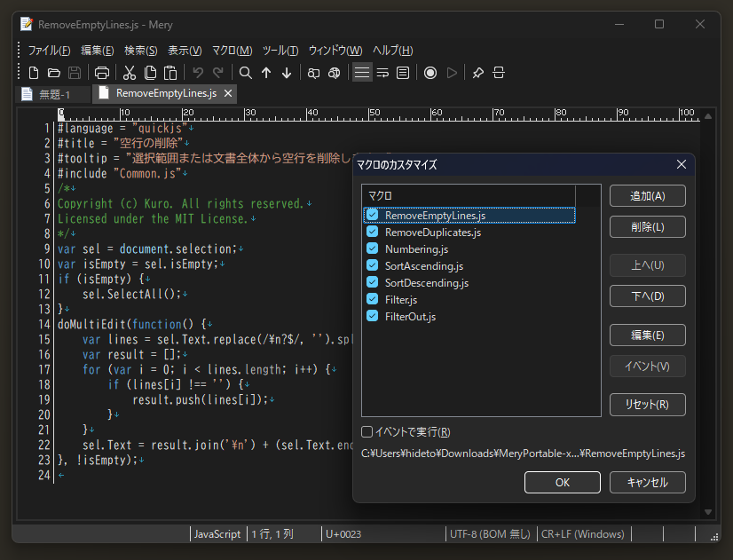The image size is (733, 560).
Task: Switch to the 無題-1 tab
Action: coord(53,94)
